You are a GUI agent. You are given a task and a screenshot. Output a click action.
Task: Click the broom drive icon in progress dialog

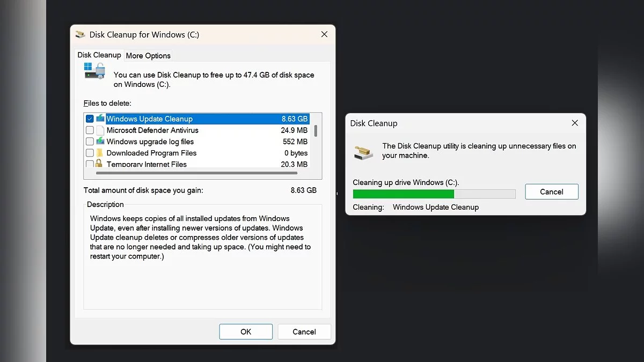pos(364,152)
